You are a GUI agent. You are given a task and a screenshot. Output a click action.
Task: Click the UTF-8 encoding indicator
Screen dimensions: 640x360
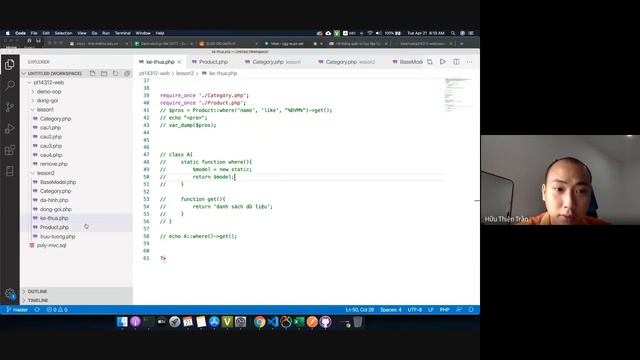[415, 310]
